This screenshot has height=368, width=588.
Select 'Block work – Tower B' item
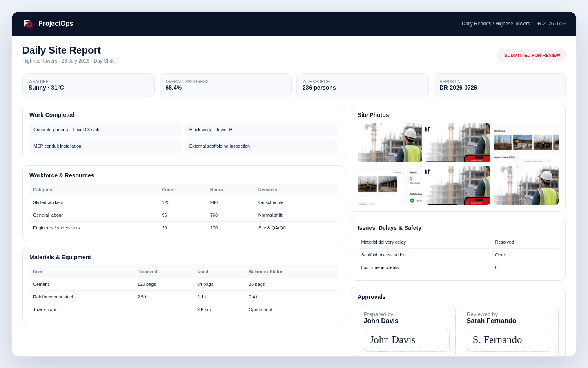click(262, 130)
